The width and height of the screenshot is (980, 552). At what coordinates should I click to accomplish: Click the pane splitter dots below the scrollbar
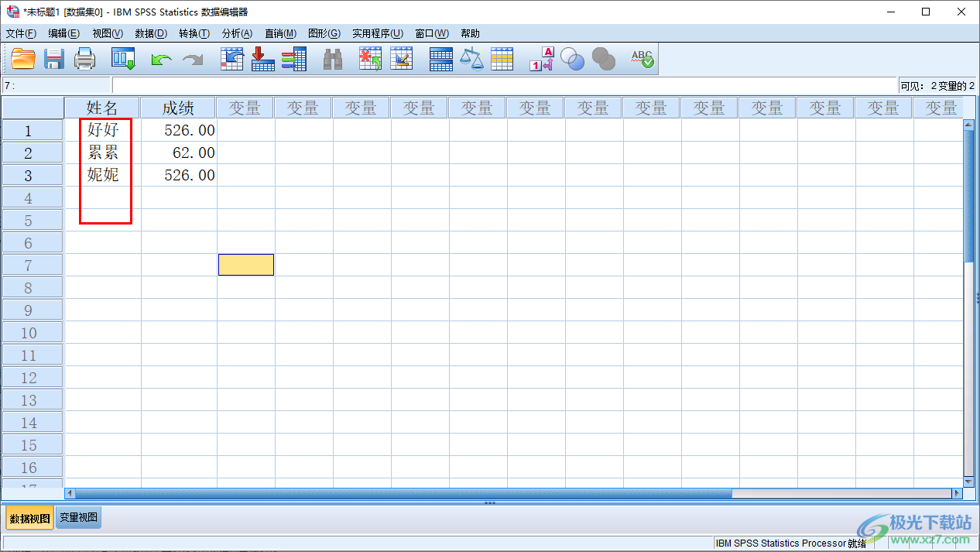490,503
